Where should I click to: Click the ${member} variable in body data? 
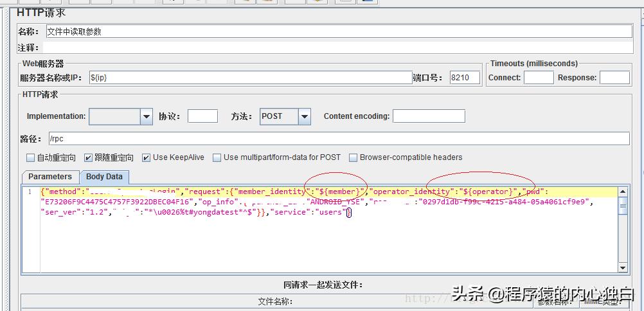tap(339, 191)
